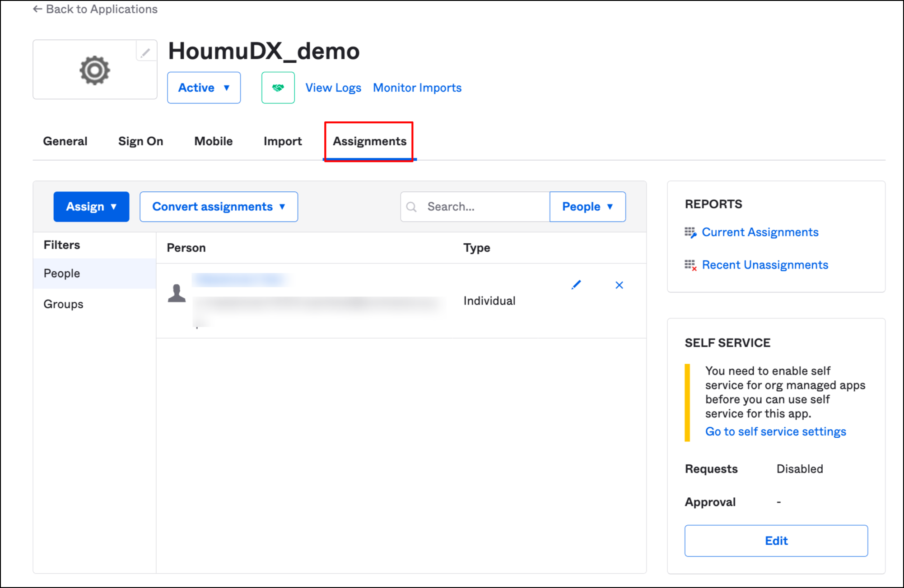The image size is (904, 588).
Task: Click the REPORTS section heading
Action: 713,204
